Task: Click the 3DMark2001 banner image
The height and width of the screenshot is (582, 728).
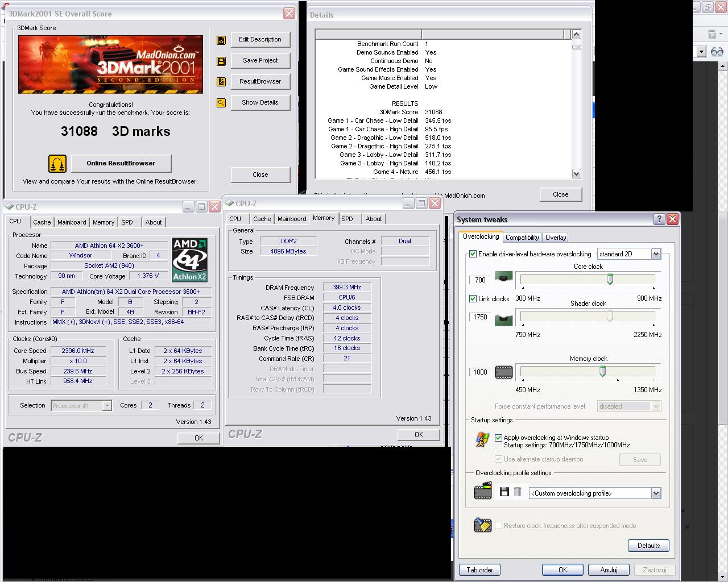Action: point(110,64)
